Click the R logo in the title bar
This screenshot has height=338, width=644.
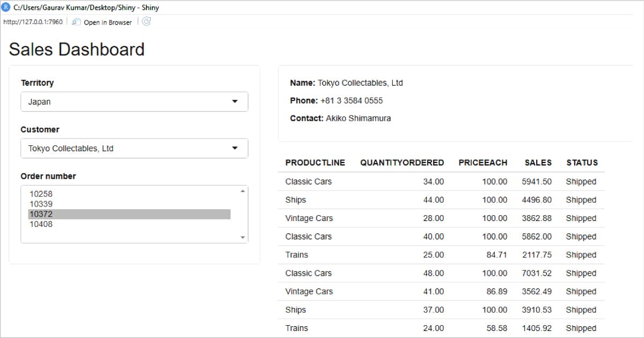(6, 8)
